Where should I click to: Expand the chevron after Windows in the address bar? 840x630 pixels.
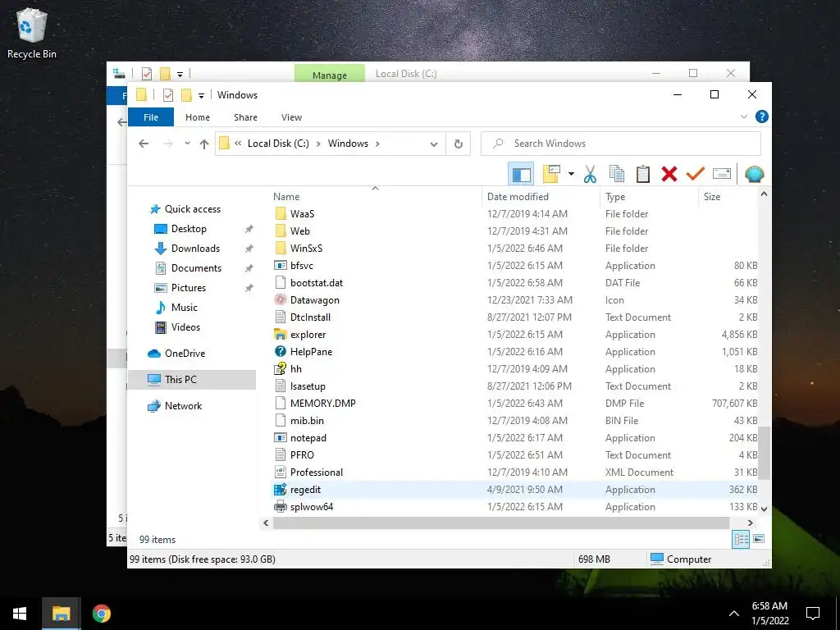coord(377,144)
